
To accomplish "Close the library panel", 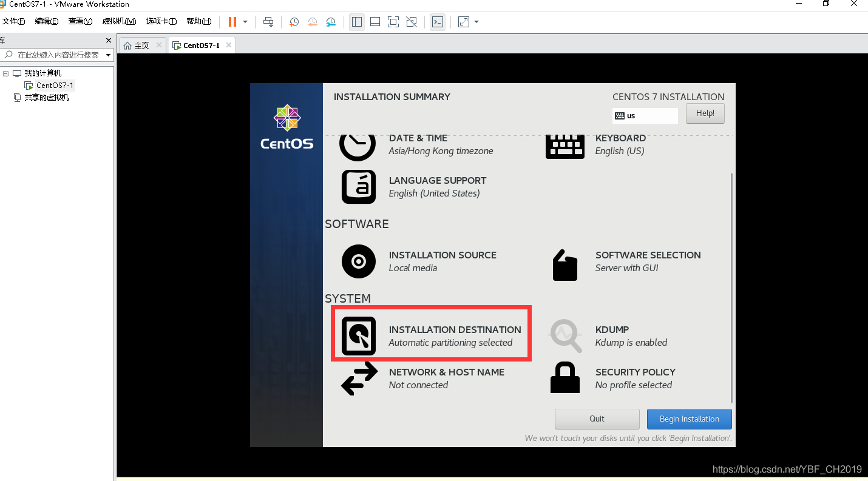I will tap(109, 41).
